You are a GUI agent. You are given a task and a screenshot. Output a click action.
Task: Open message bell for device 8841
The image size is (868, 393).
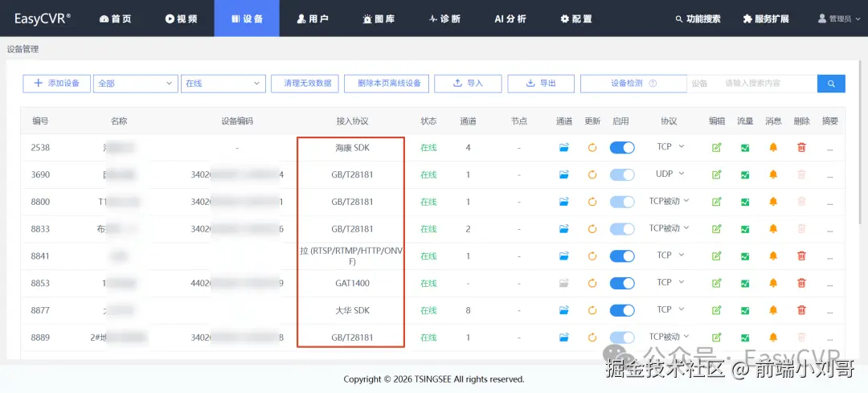coord(773,256)
